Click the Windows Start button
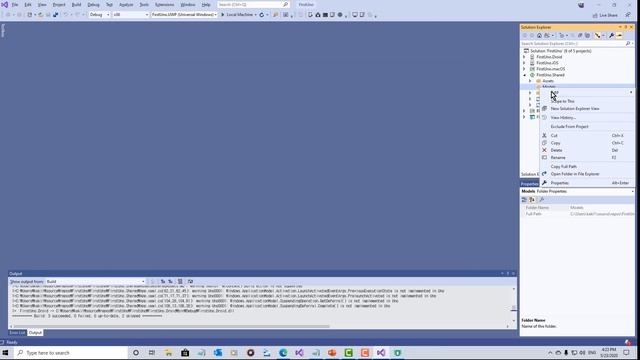This screenshot has height=360, width=640. 5,353
